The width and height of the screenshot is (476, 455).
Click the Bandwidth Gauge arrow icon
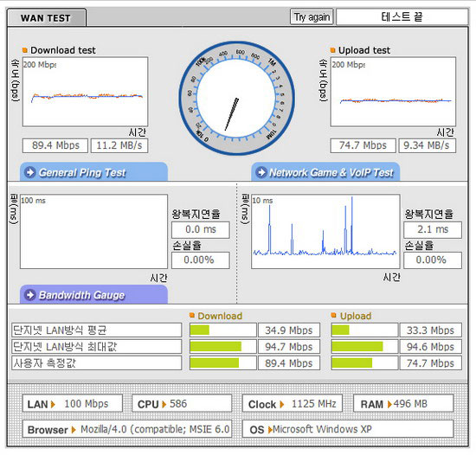30,295
